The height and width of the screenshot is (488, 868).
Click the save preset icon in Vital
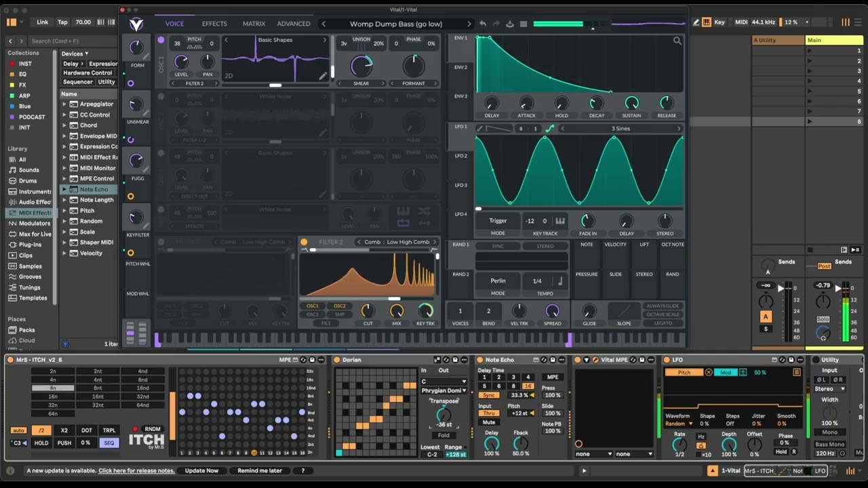click(x=510, y=24)
